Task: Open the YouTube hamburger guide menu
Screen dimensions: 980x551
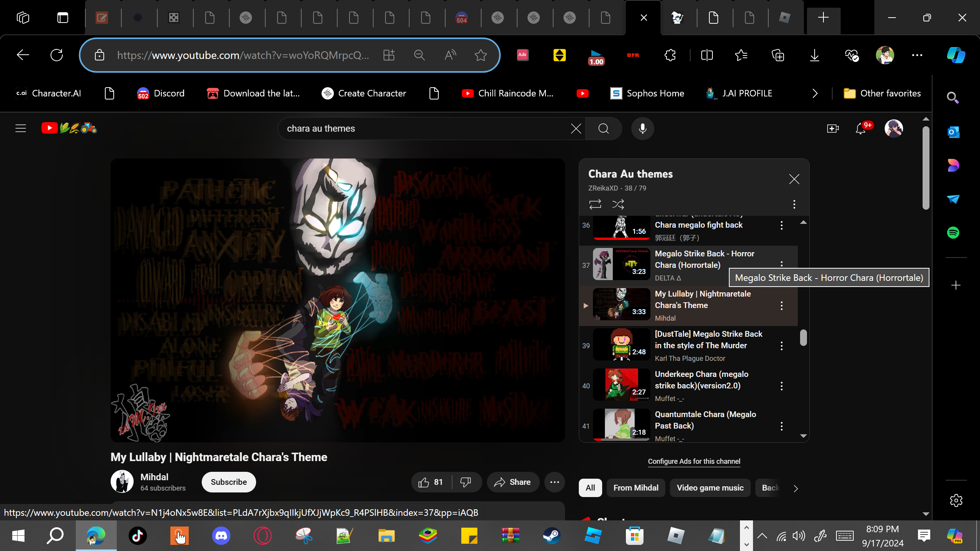Action: [x=21, y=129]
